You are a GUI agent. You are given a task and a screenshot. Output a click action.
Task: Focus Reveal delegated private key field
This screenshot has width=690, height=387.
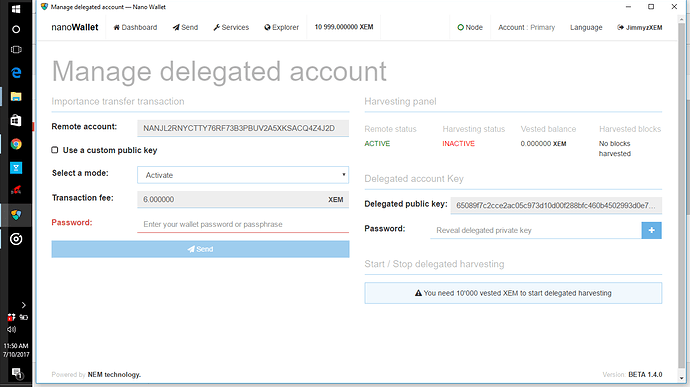[536, 230]
